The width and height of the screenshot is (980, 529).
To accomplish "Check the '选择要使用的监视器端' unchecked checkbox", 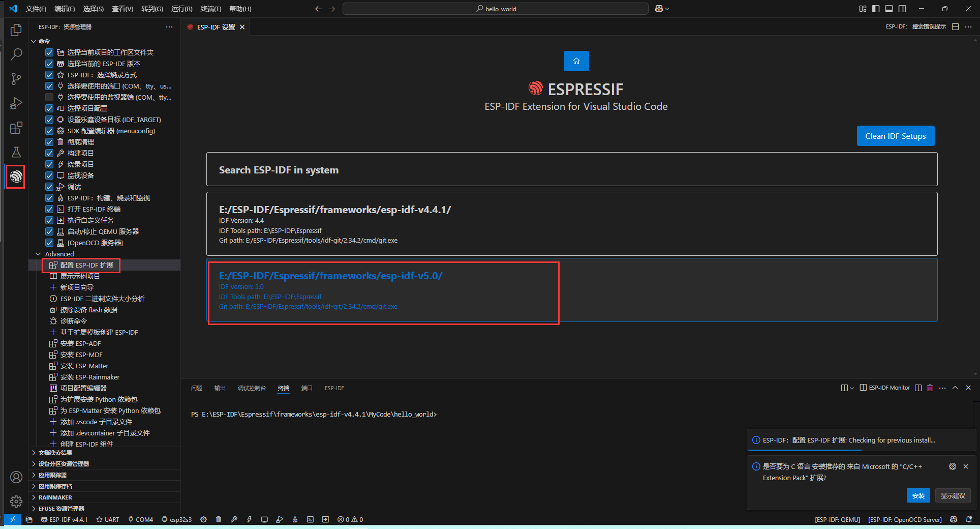I will tap(49, 97).
